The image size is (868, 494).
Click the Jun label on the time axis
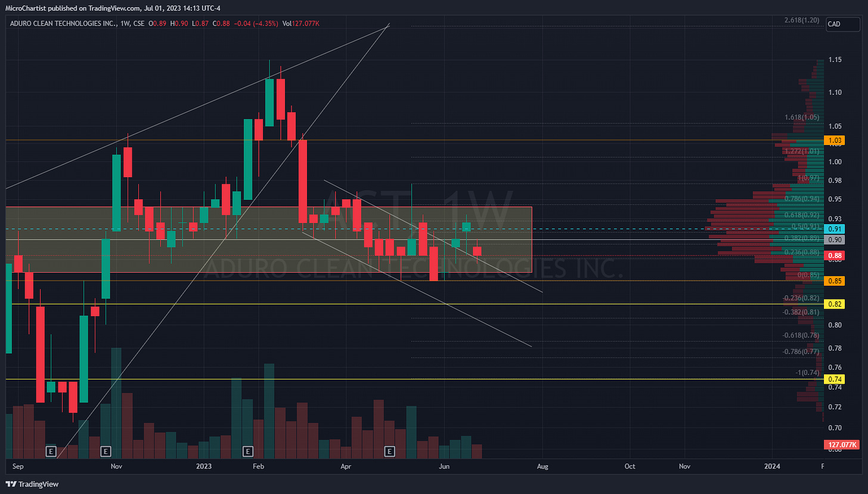pos(444,465)
